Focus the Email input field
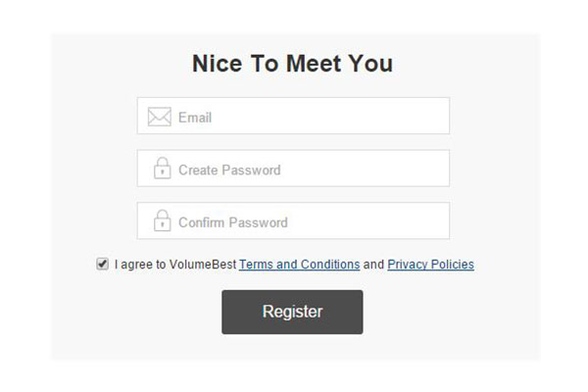The image size is (588, 392). coord(293,116)
